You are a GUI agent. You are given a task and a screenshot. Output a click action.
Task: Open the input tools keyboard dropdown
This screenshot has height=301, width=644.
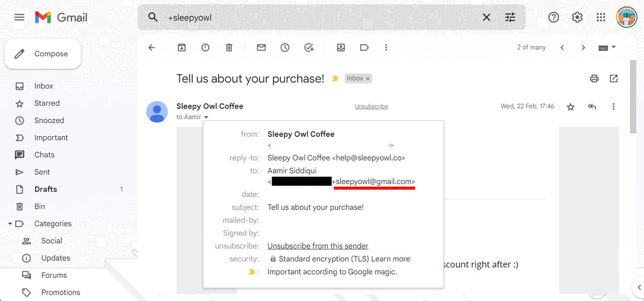click(x=614, y=47)
